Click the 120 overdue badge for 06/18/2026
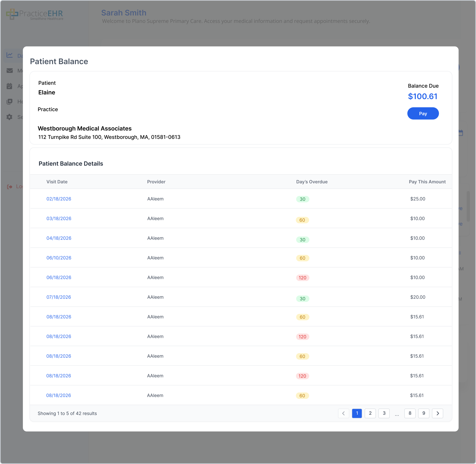The image size is (476, 464). 303,278
